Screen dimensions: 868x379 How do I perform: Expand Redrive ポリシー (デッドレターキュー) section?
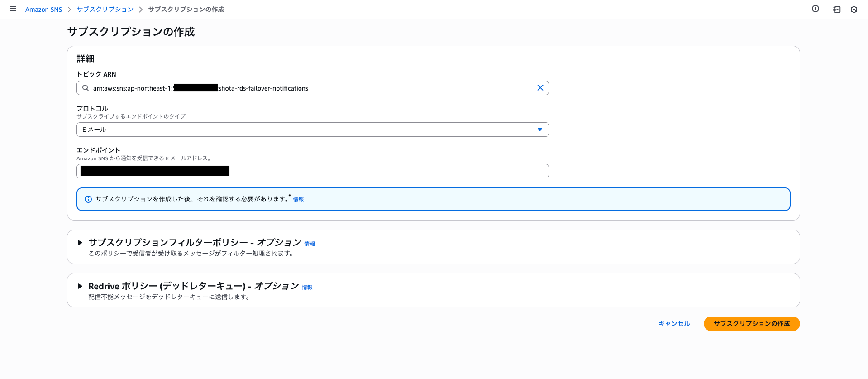click(x=80, y=286)
